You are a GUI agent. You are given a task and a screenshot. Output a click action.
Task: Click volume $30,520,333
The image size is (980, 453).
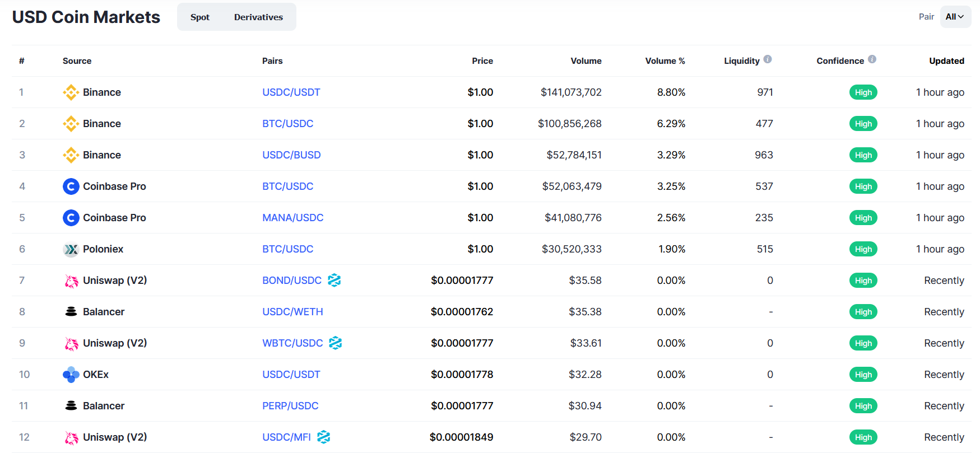pos(572,249)
